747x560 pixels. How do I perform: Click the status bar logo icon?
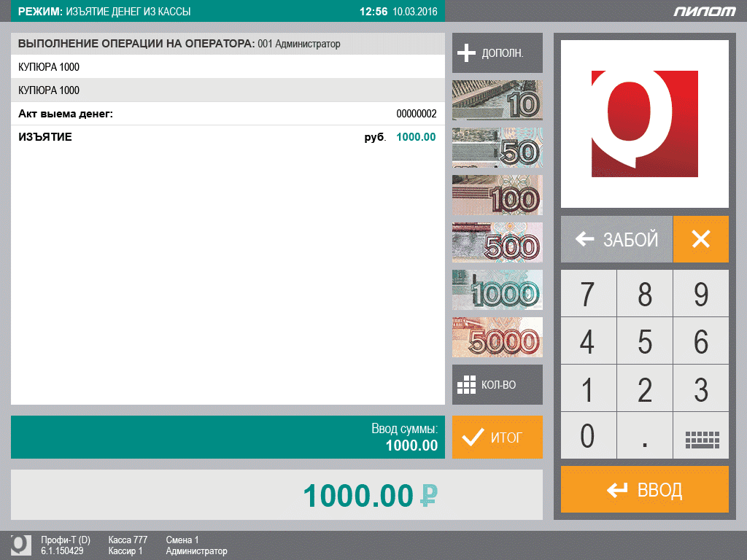(x=21, y=545)
